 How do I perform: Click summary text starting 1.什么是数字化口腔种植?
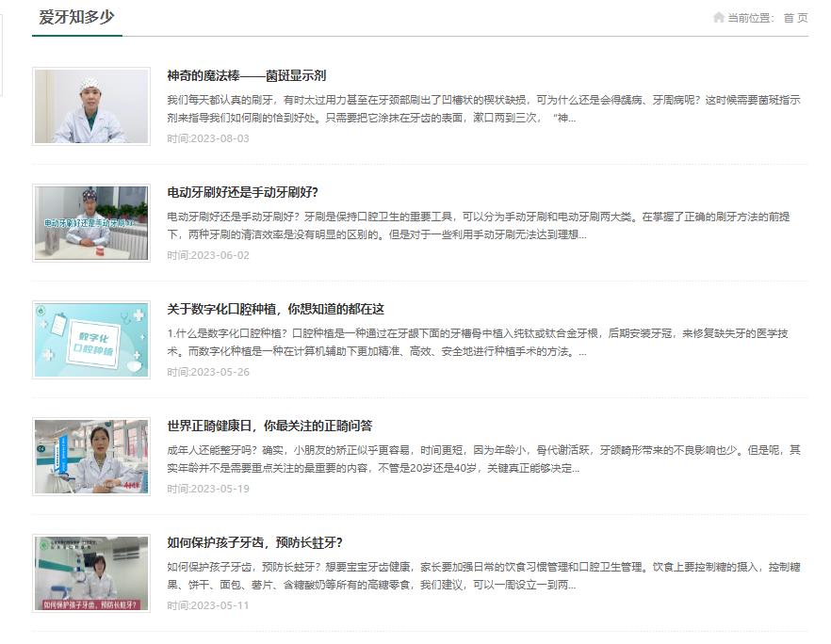478,342
